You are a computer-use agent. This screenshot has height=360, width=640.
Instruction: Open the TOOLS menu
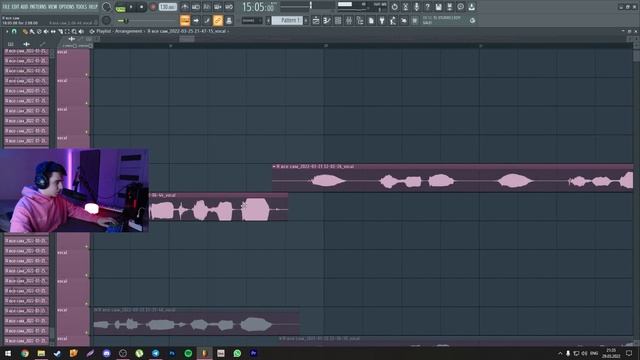pyautogui.click(x=82, y=7)
